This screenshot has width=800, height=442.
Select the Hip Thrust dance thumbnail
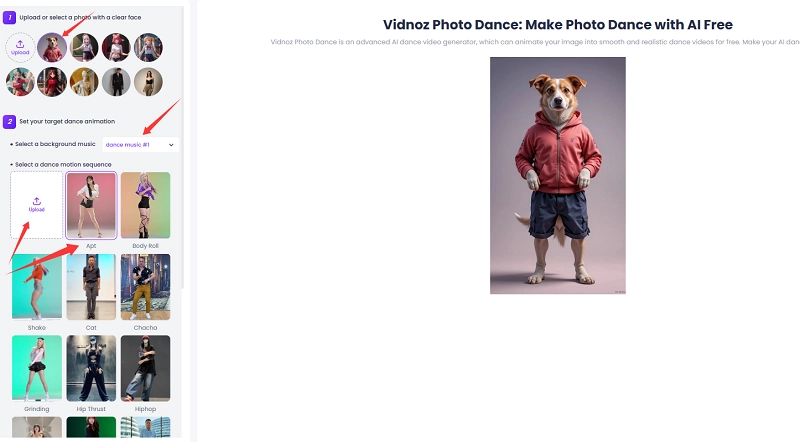click(91, 368)
